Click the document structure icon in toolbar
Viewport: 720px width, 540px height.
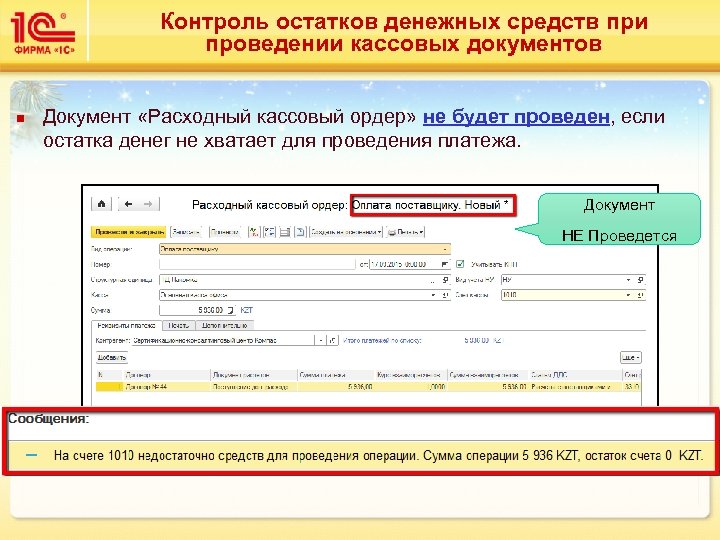[269, 232]
